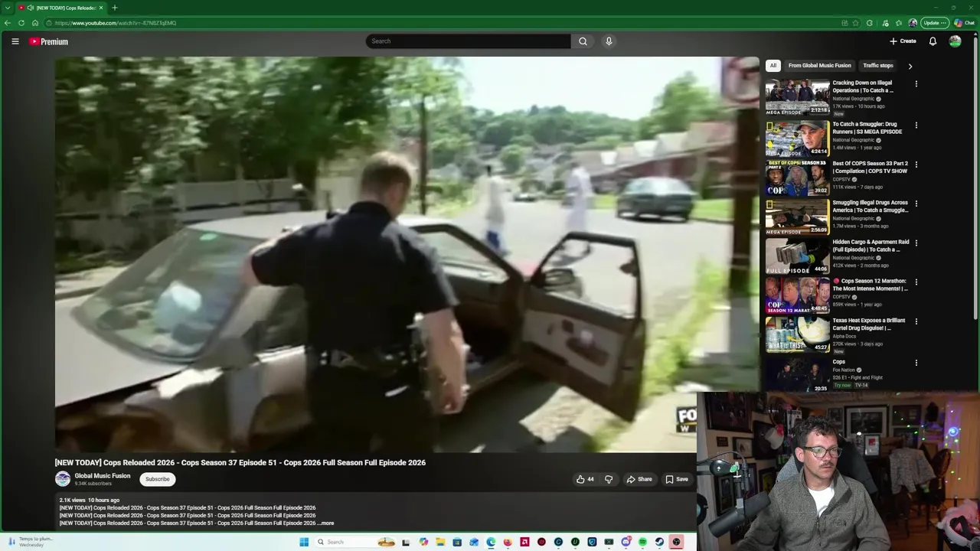Expand the description with ...more
Image resolution: width=980 pixels, height=551 pixels.
click(325, 523)
